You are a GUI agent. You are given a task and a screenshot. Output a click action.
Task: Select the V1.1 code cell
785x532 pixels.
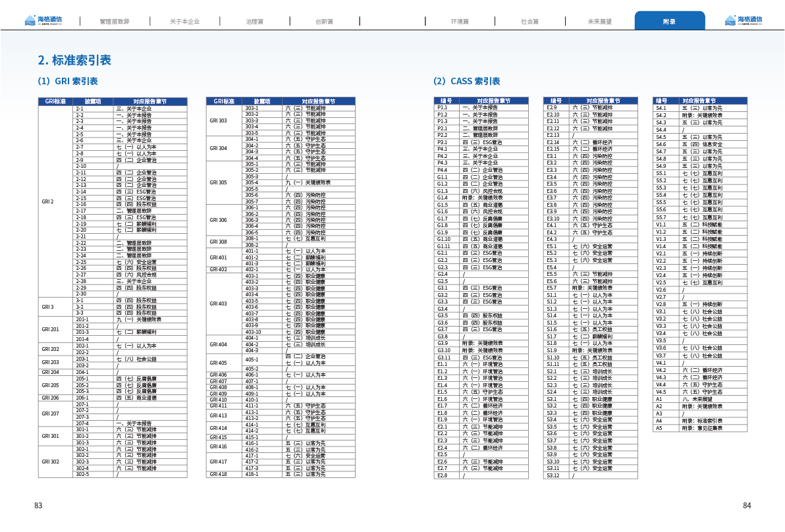[661, 225]
